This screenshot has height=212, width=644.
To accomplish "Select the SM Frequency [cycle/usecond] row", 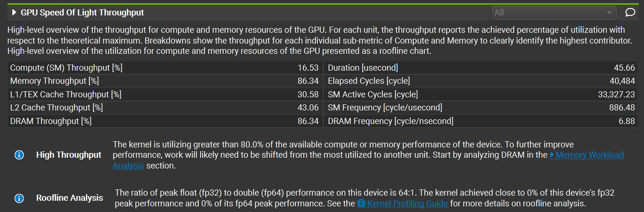I will [x=481, y=108].
